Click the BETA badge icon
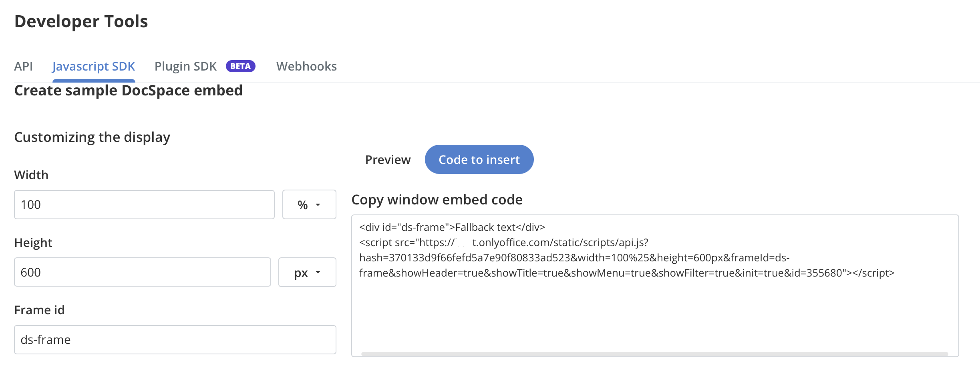980x378 pixels. click(240, 66)
